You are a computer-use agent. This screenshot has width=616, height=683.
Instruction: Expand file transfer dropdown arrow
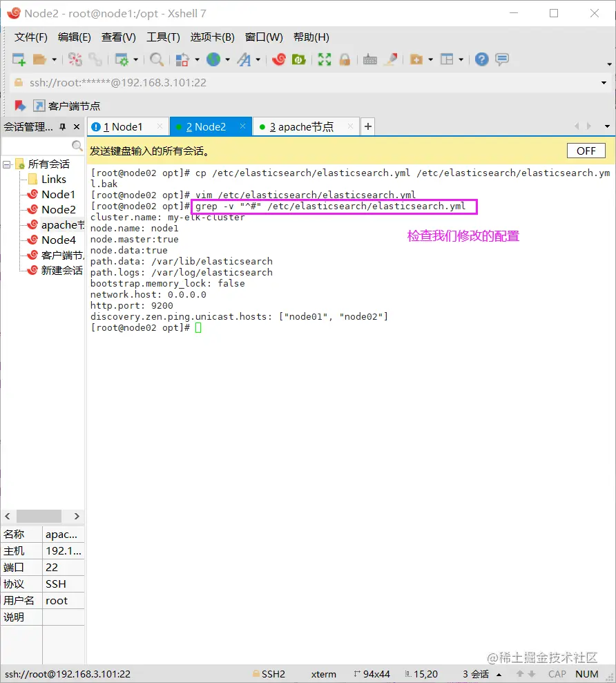(x=197, y=59)
